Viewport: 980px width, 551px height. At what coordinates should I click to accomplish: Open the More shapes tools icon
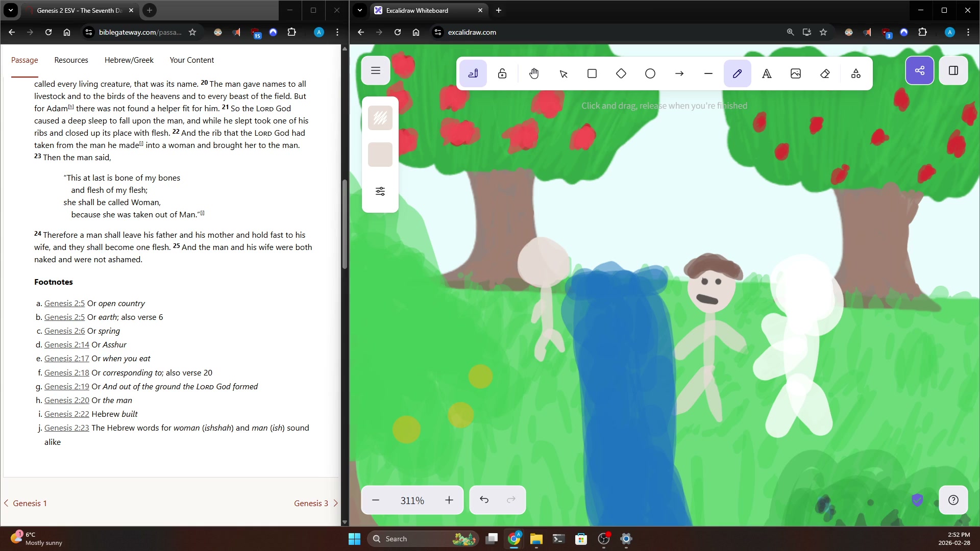(x=855, y=73)
